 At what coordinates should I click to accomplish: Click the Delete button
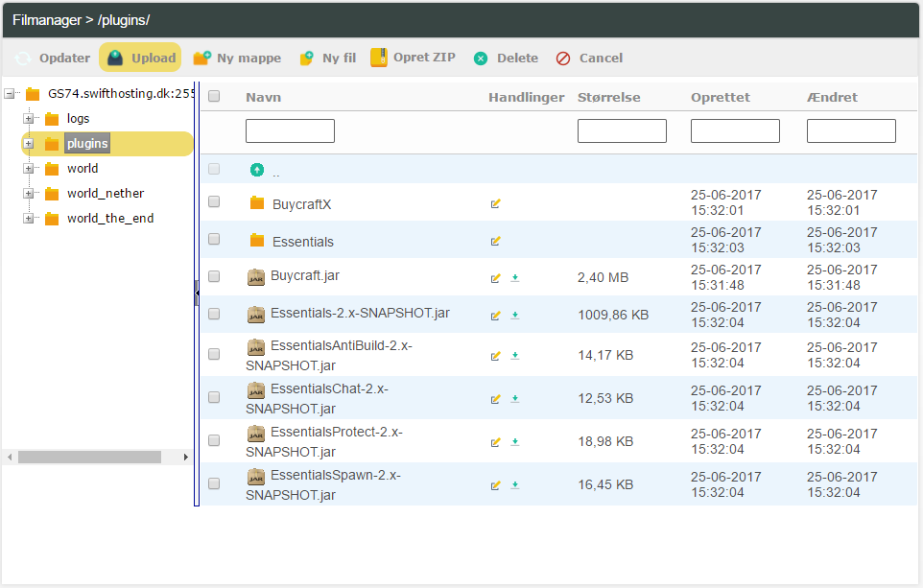pos(506,58)
